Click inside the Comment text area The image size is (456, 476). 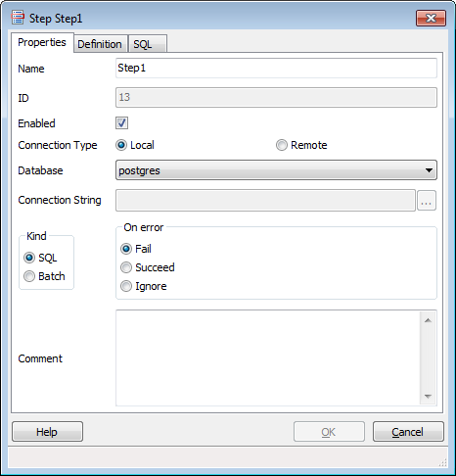[x=268, y=358]
